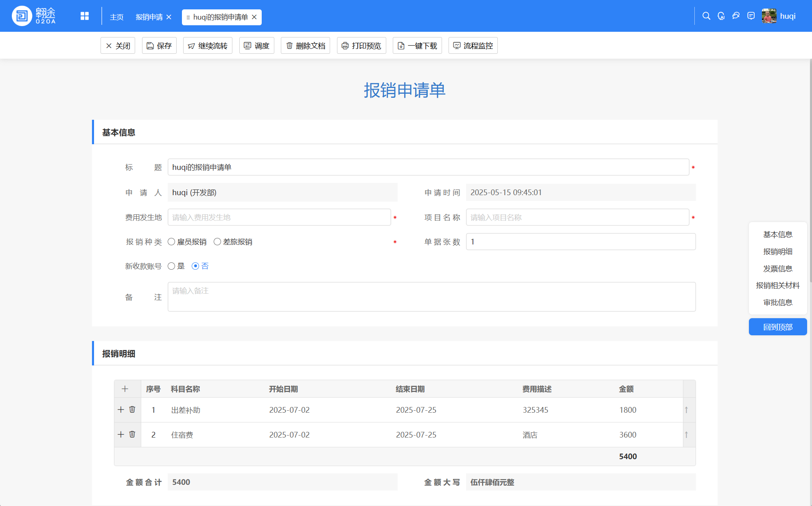Click the 一键下载 button
The width and height of the screenshot is (812, 506).
[x=417, y=46]
